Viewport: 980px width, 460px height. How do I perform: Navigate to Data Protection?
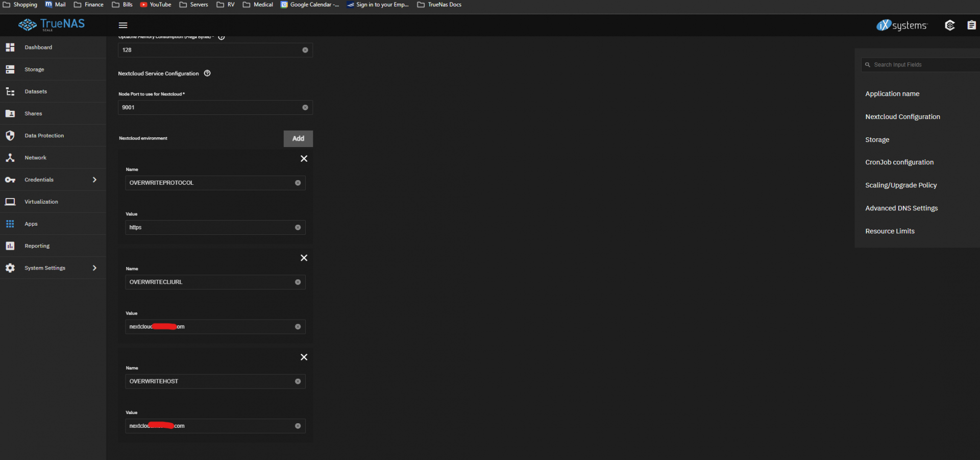point(53,135)
